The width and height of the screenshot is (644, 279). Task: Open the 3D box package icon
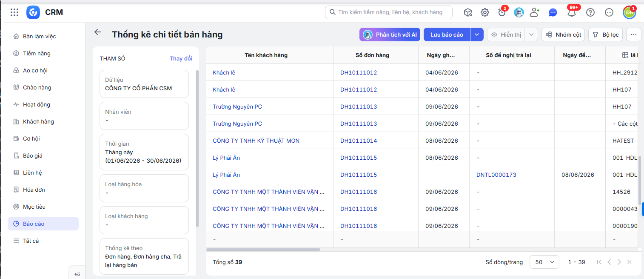click(x=468, y=12)
